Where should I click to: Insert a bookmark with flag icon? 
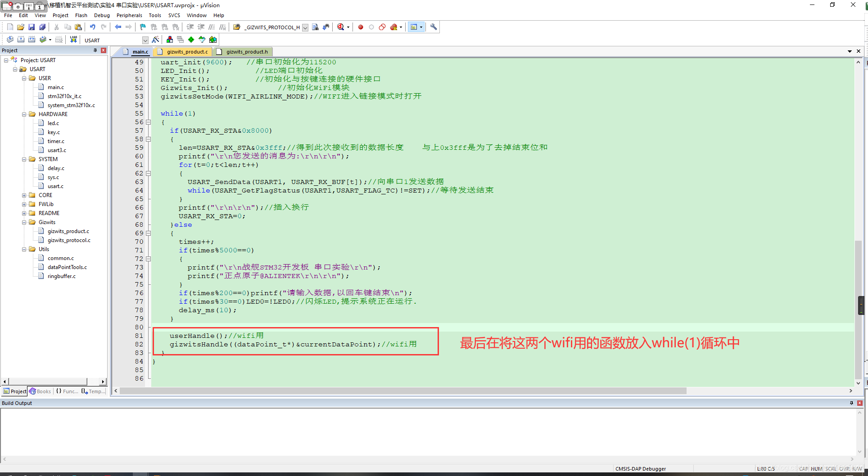(143, 27)
